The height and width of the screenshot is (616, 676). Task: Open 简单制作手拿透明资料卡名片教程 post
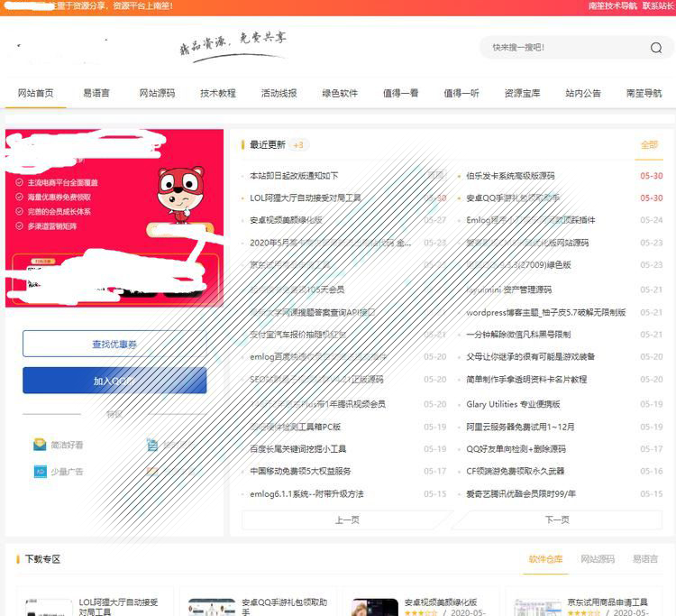pyautogui.click(x=526, y=380)
